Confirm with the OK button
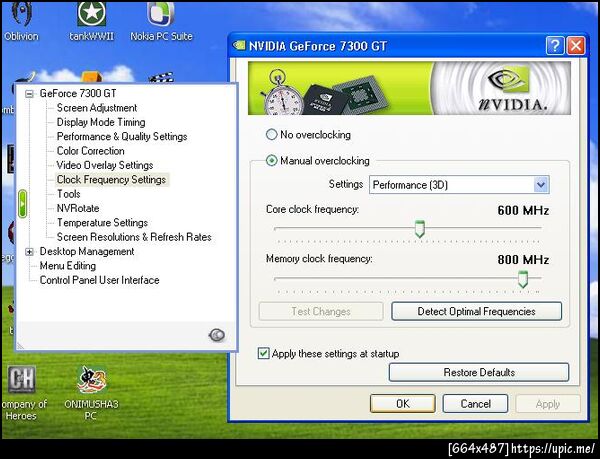Viewport: 600px width, 459px height. (403, 404)
